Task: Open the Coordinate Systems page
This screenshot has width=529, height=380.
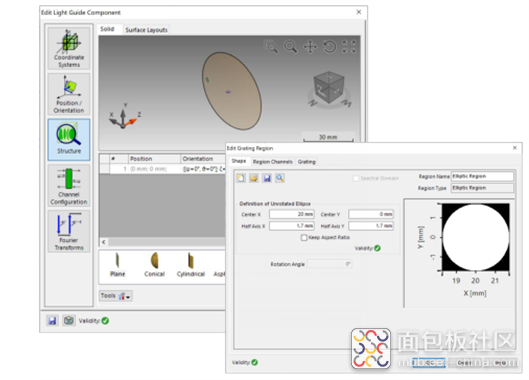Action: click(x=69, y=48)
